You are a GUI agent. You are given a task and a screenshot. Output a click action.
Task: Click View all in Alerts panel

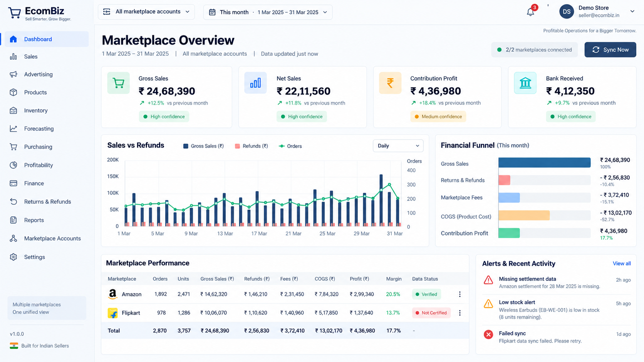point(622,264)
